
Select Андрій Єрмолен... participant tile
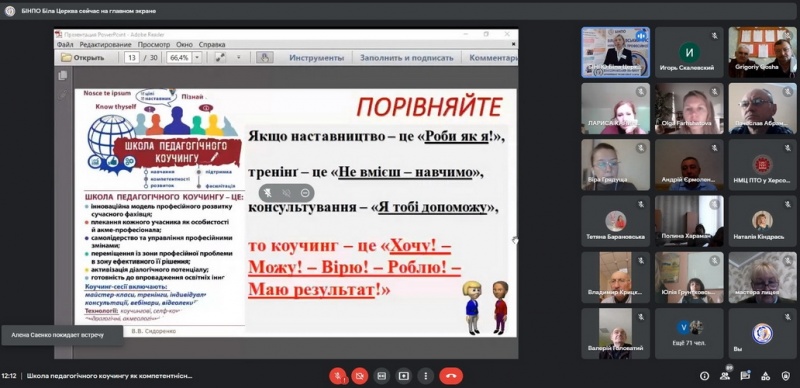pyautogui.click(x=689, y=165)
